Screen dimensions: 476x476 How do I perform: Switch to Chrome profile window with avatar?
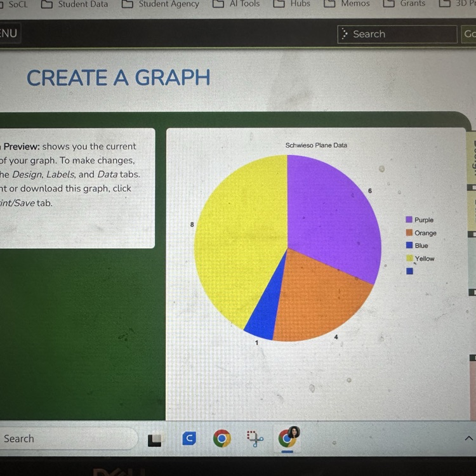(288, 438)
